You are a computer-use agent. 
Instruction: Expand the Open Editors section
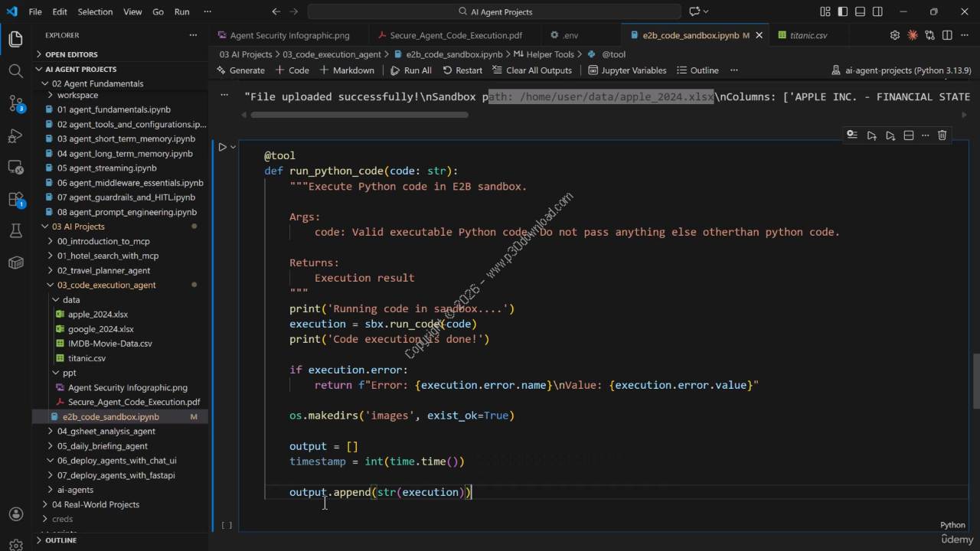pos(71,54)
